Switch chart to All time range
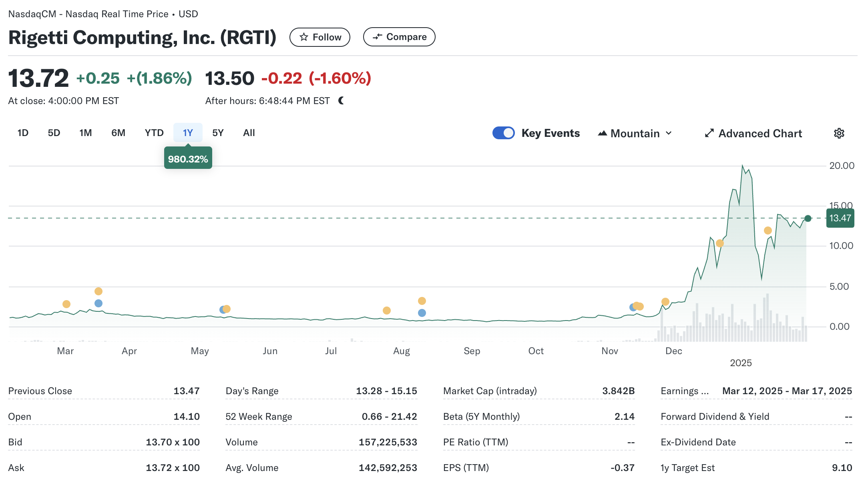This screenshot has height=485, width=868. 249,133
